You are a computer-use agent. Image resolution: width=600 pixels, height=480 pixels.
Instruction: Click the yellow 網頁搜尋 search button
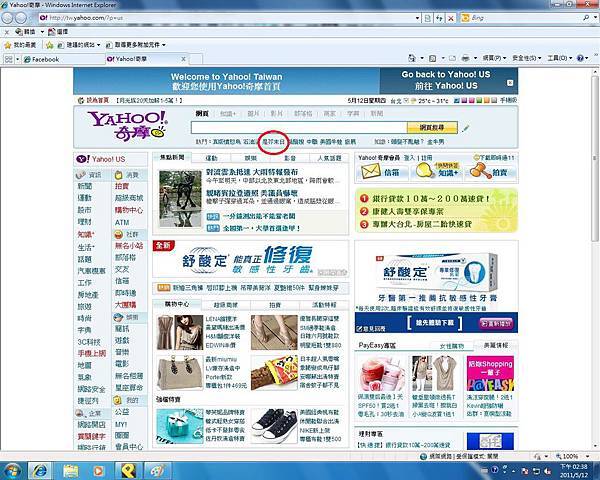[x=432, y=127]
